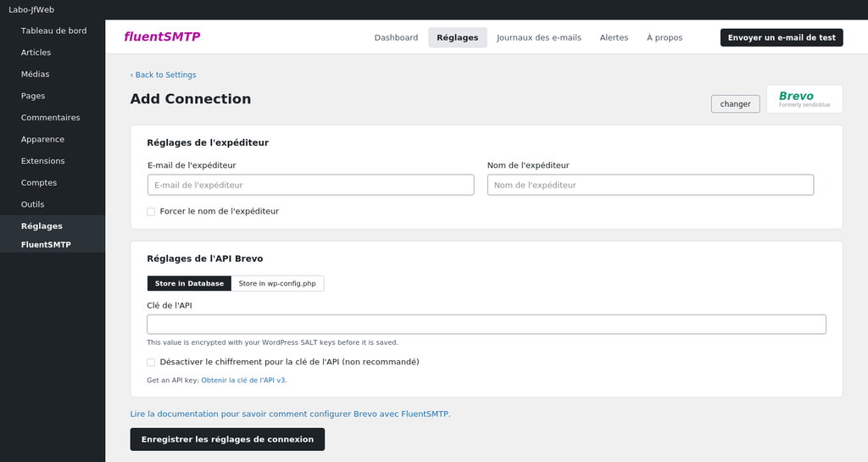This screenshot has height=462, width=868.
Task: Open the Alertes tab
Action: [x=614, y=37]
